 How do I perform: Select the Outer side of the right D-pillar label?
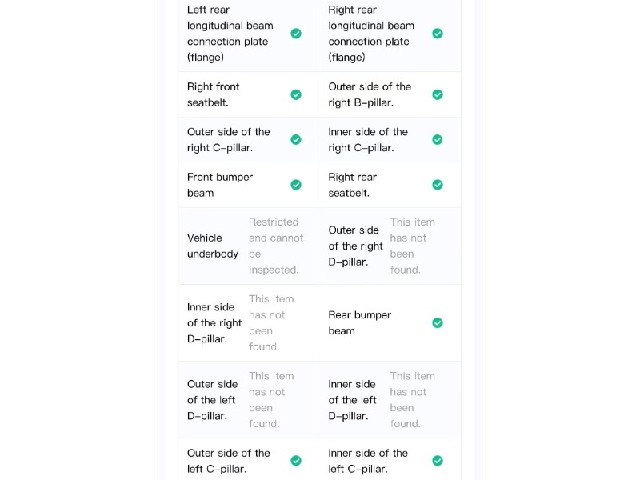click(356, 246)
